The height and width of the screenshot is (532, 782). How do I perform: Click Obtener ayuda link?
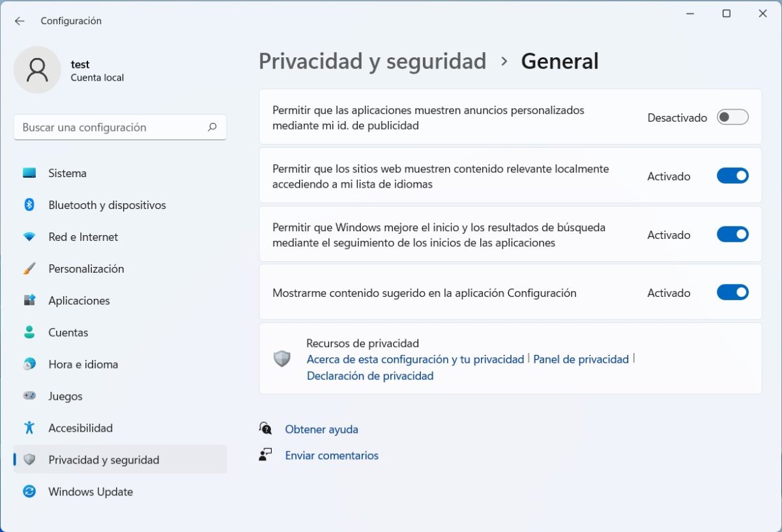[x=321, y=430]
